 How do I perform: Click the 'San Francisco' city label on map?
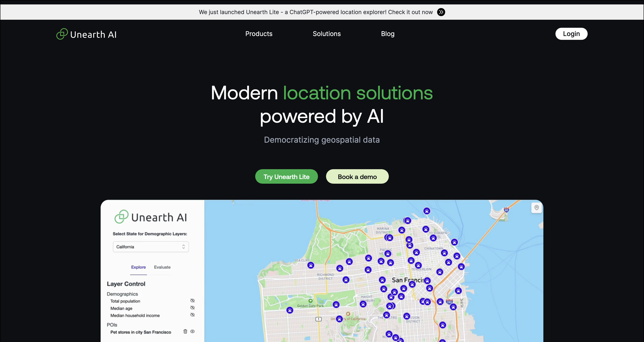(408, 280)
